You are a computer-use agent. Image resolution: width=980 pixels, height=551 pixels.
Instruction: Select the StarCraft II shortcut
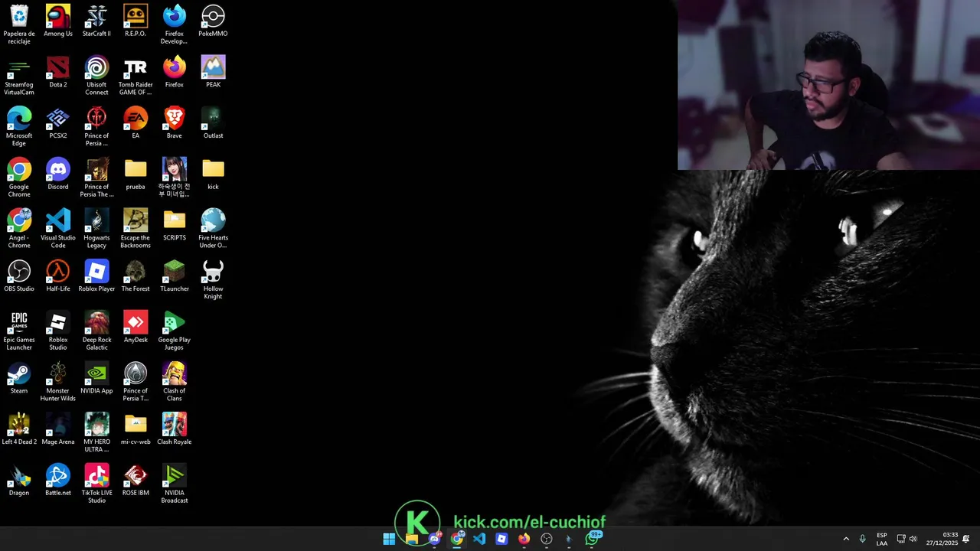pyautogui.click(x=96, y=21)
